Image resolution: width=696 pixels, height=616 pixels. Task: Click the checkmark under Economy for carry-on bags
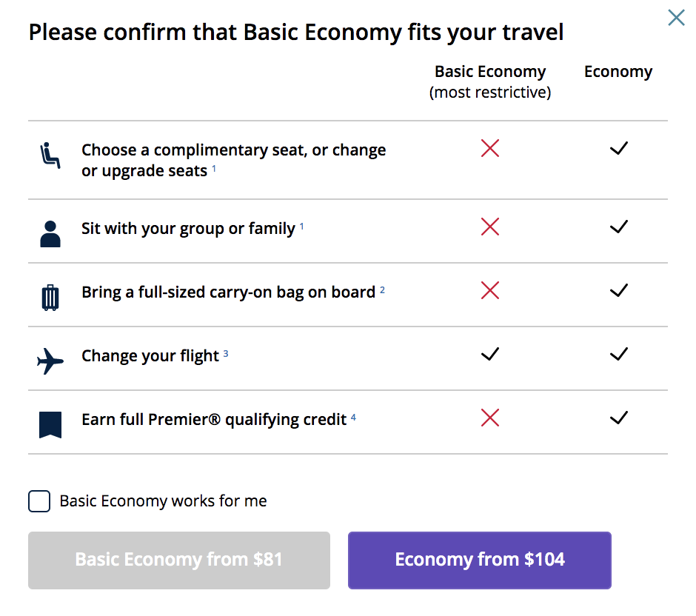pyautogui.click(x=618, y=291)
